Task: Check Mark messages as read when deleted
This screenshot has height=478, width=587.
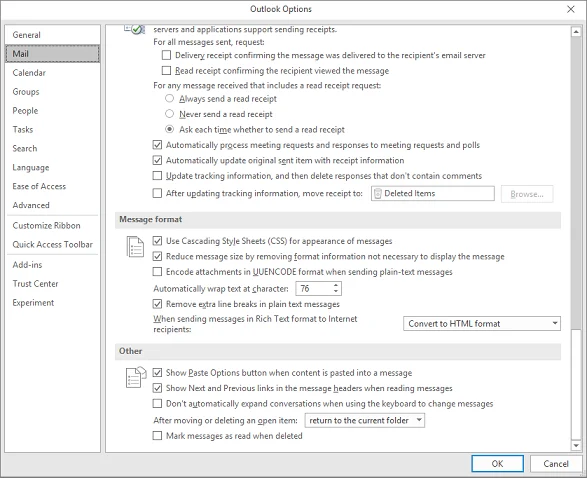Action: (157, 436)
